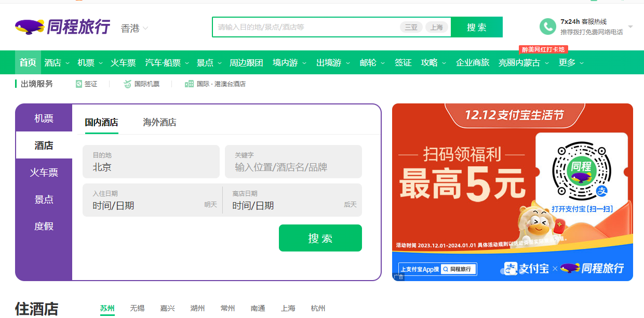The height and width of the screenshot is (318, 644).
Task: Expand the 香港 city selector dropdown
Action: tap(145, 28)
